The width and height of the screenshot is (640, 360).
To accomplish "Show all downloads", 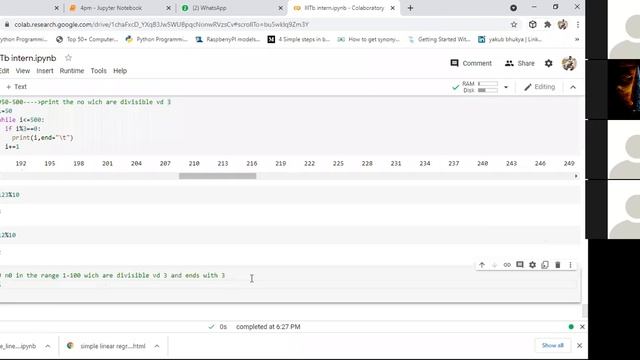I will pos(553,345).
